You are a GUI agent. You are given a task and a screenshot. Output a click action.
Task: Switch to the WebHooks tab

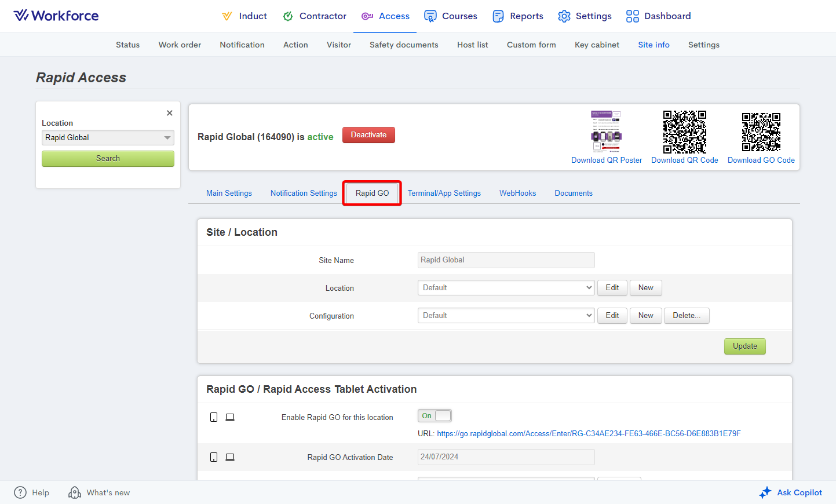point(518,193)
